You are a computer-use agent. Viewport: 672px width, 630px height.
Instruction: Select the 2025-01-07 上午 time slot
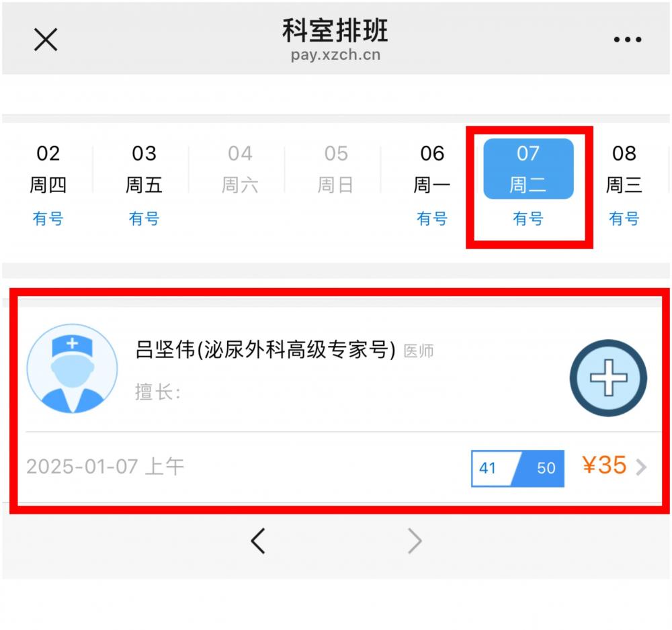coord(105,466)
